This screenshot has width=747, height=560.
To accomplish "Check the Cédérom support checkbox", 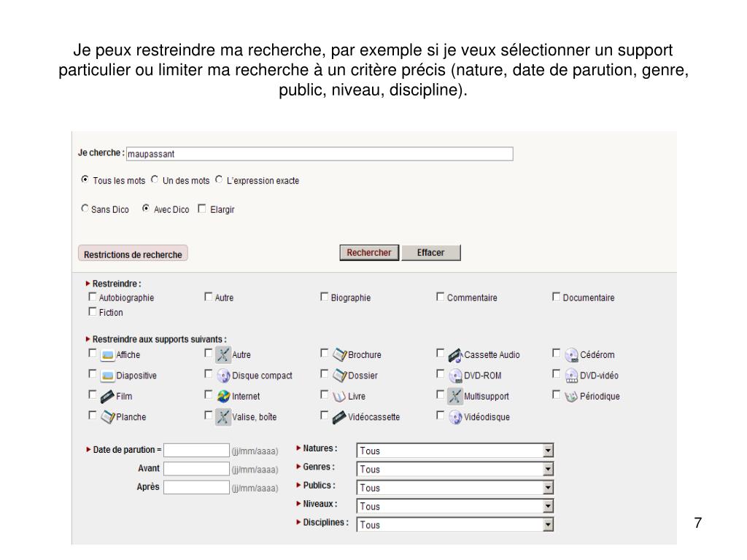I will tap(556, 353).
